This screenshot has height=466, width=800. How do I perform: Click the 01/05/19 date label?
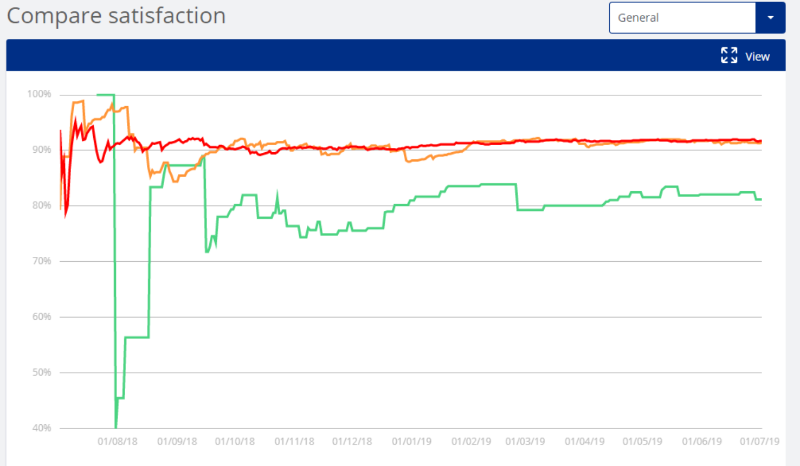[x=642, y=442]
